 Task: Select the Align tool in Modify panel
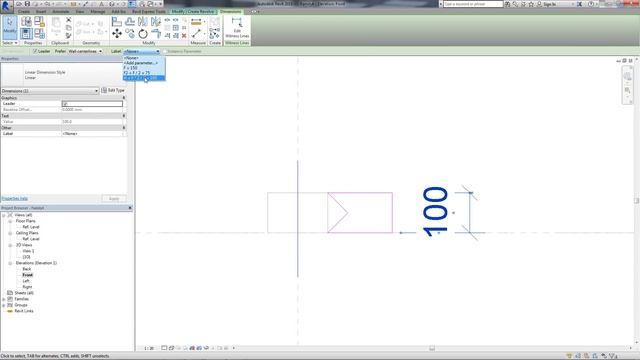coord(117,22)
